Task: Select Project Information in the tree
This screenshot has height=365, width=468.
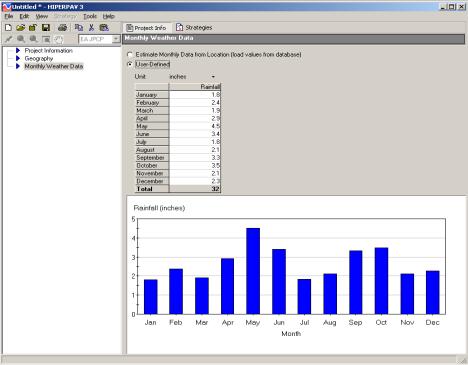Action: coord(49,51)
